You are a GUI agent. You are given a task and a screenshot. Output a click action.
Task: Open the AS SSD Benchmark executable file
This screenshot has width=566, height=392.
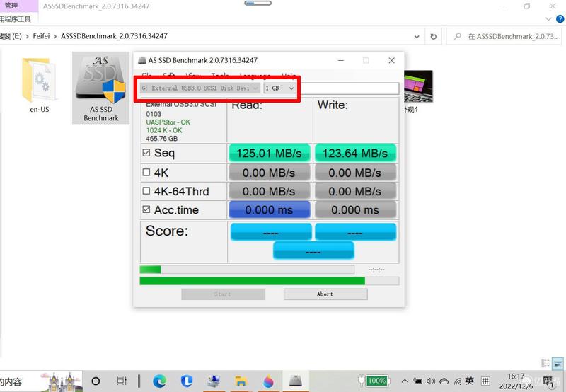point(100,88)
